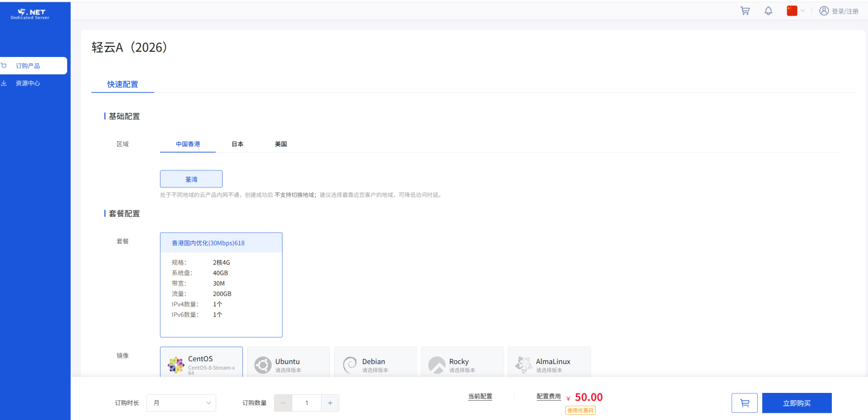Image resolution: width=868 pixels, height=420 pixels.
Task: Increase order quantity with plus button
Action: (330, 403)
